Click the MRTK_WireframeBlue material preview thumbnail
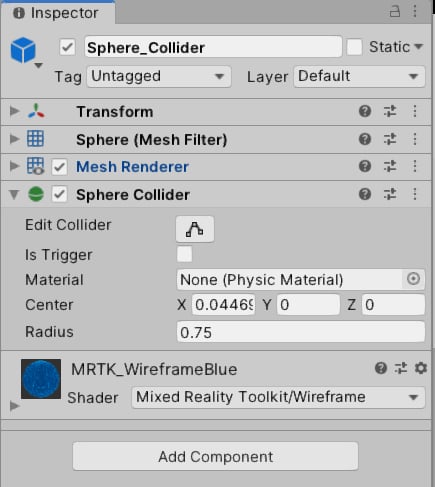This screenshot has width=435, height=487. (41, 379)
